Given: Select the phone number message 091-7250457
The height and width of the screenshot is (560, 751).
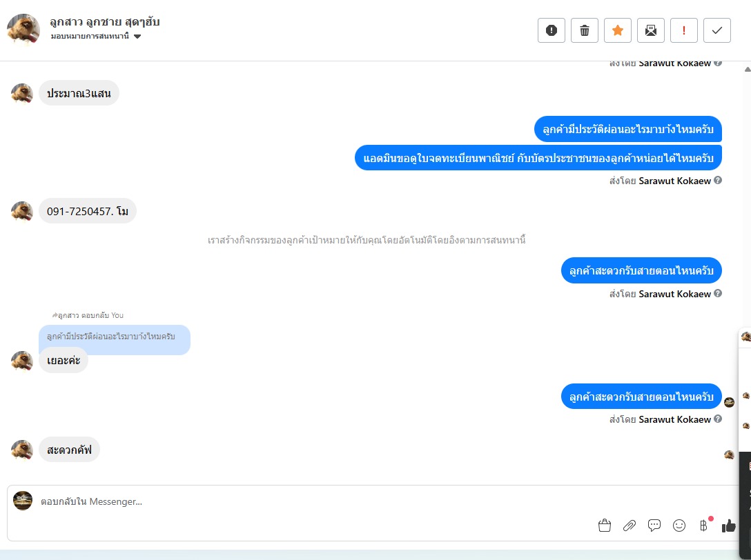Looking at the screenshot, I should click(88, 211).
